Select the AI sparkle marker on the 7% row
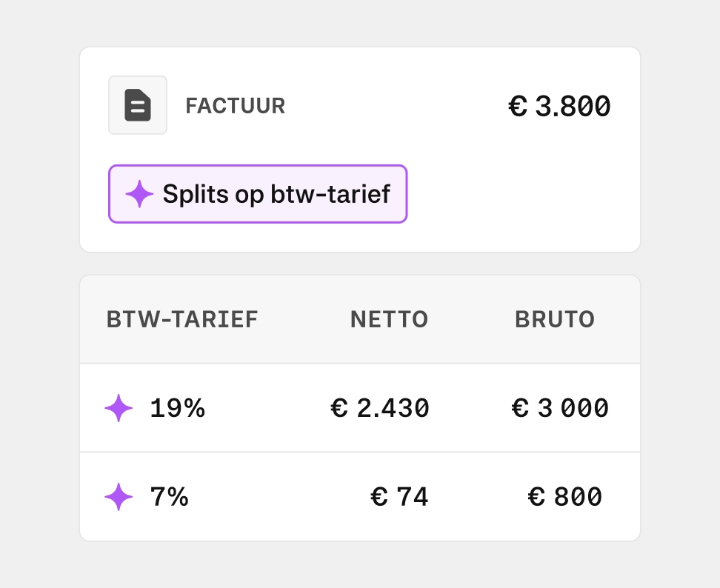The width and height of the screenshot is (720, 588). point(119,497)
